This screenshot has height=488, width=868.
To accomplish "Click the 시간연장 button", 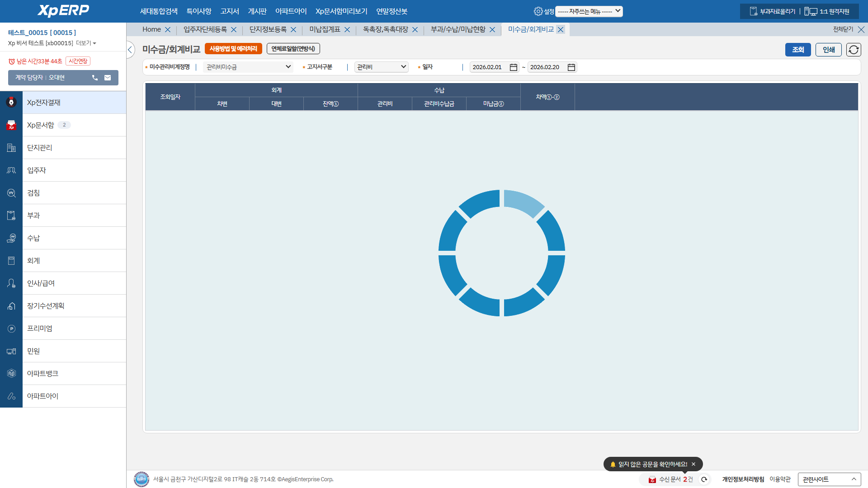I will [x=78, y=61].
